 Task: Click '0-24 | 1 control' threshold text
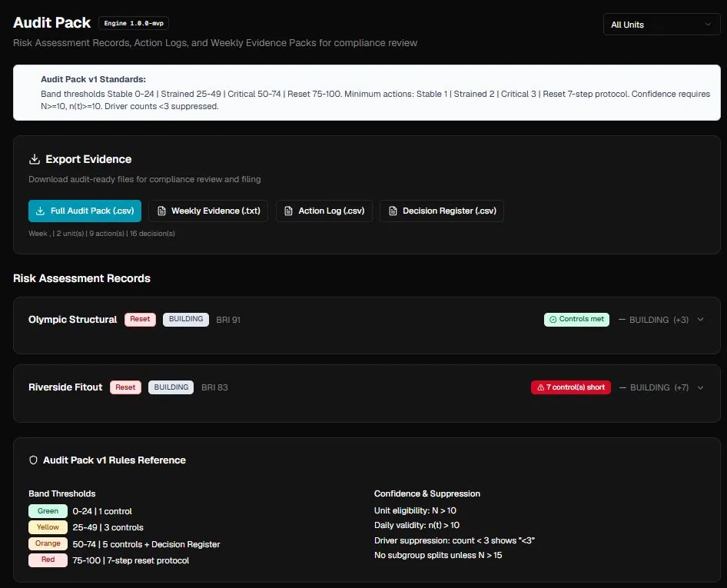click(102, 511)
